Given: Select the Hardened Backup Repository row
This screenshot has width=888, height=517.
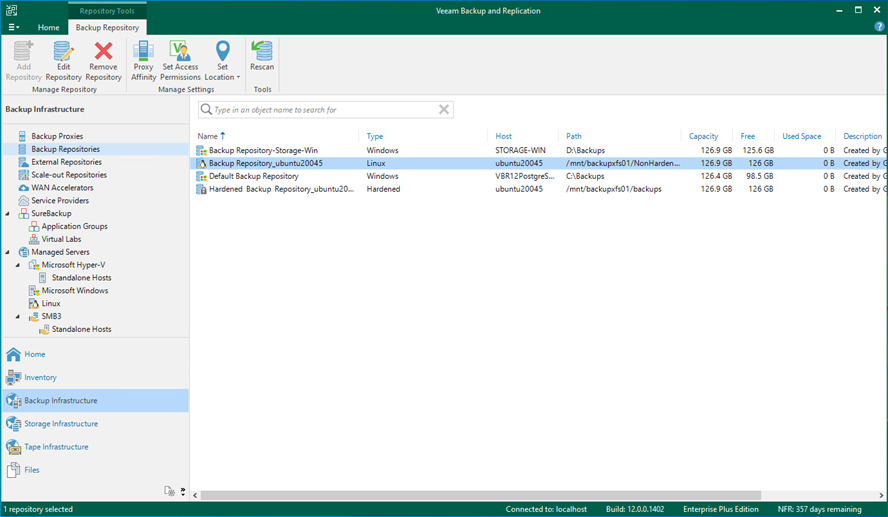Looking at the screenshot, I should pyautogui.click(x=538, y=189).
